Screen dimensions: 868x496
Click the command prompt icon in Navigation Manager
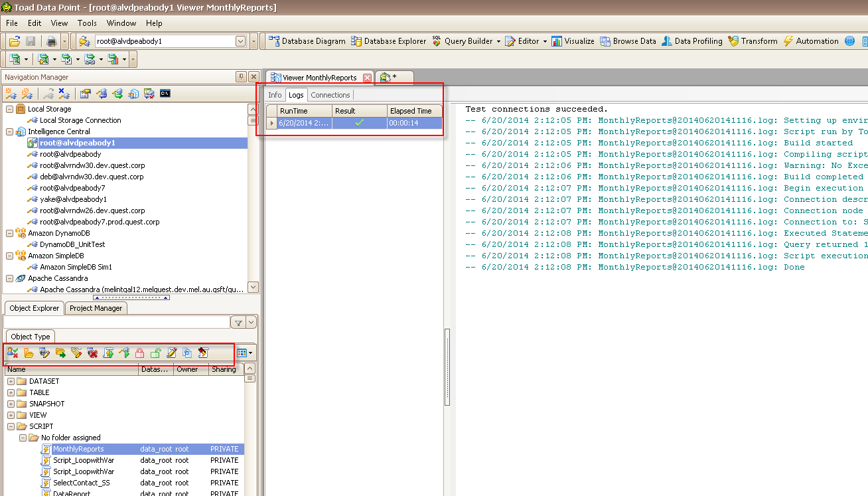165,94
